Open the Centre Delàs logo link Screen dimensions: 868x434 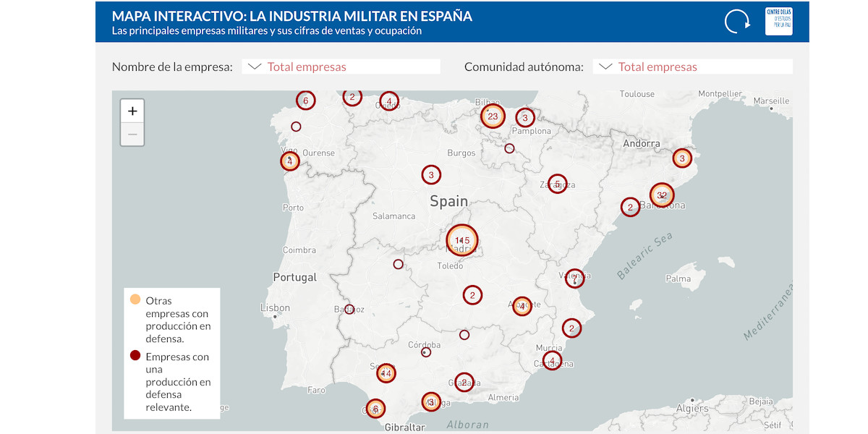779,21
